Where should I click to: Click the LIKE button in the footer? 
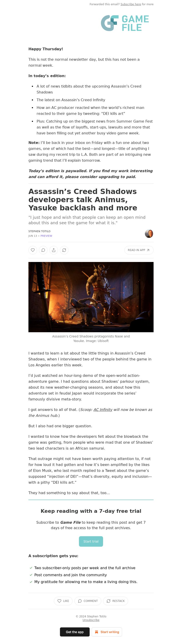[x=63, y=601]
